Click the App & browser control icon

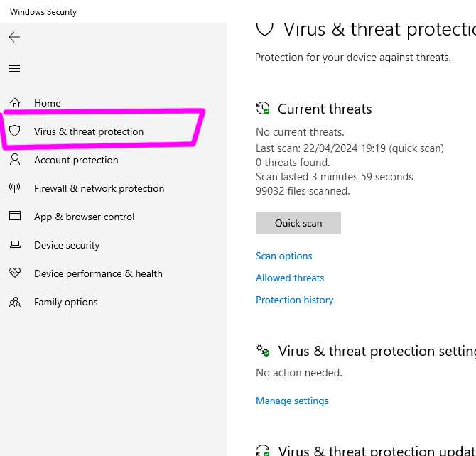pos(15,217)
